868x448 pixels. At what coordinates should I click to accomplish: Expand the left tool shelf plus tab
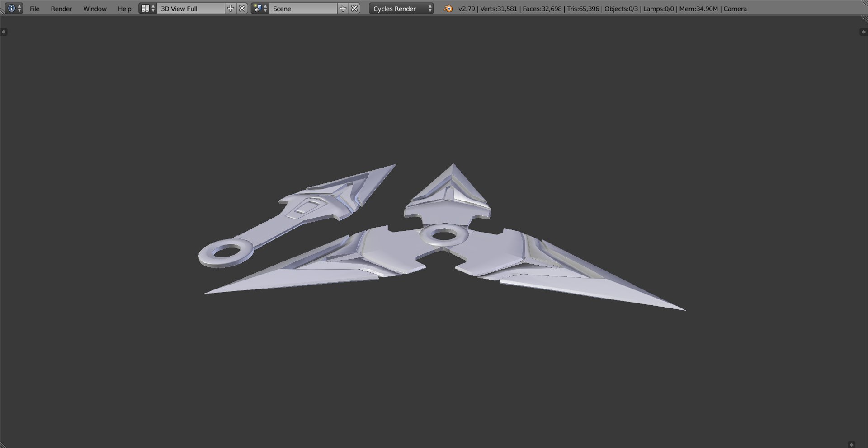point(4,32)
